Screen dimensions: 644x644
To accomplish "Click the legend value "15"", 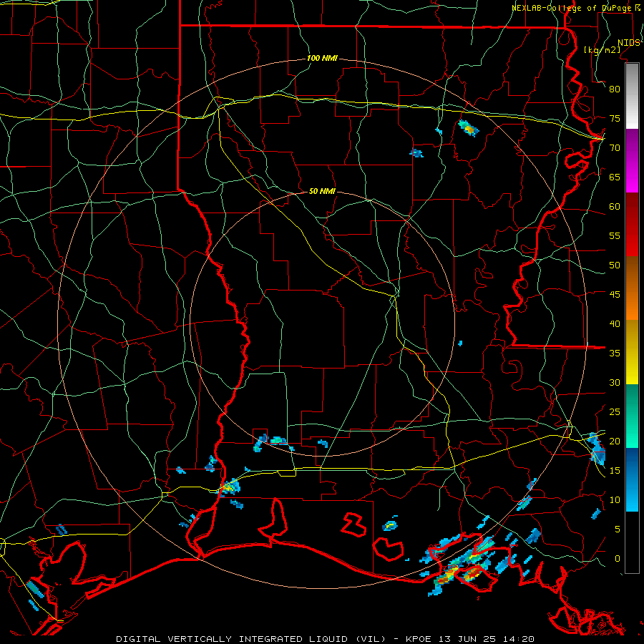I will (615, 471).
